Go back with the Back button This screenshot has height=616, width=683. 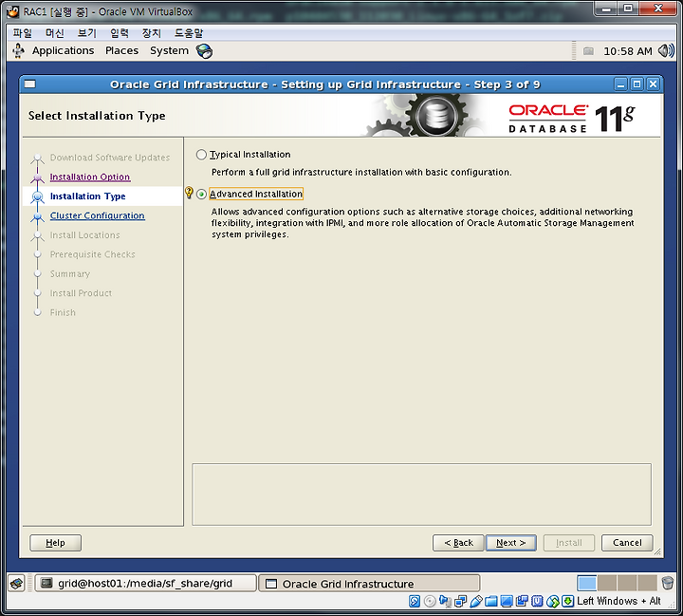point(458,543)
